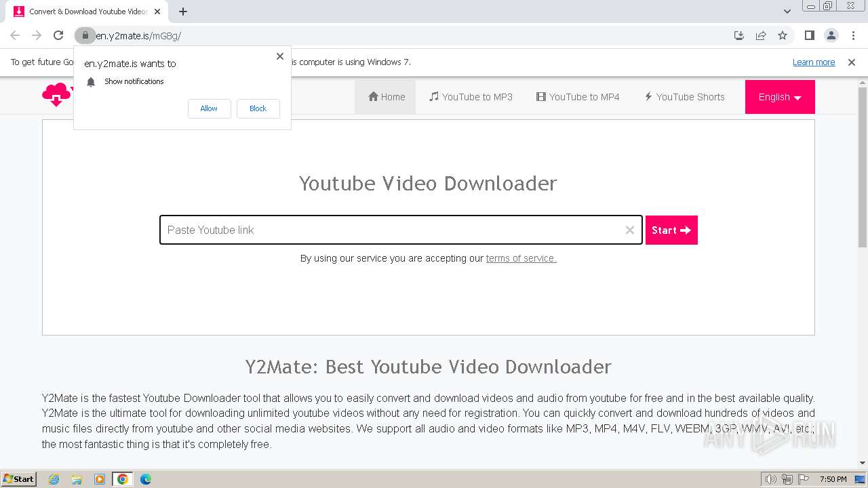Click the bell notification icon in popup
868x488 pixels.
91,82
